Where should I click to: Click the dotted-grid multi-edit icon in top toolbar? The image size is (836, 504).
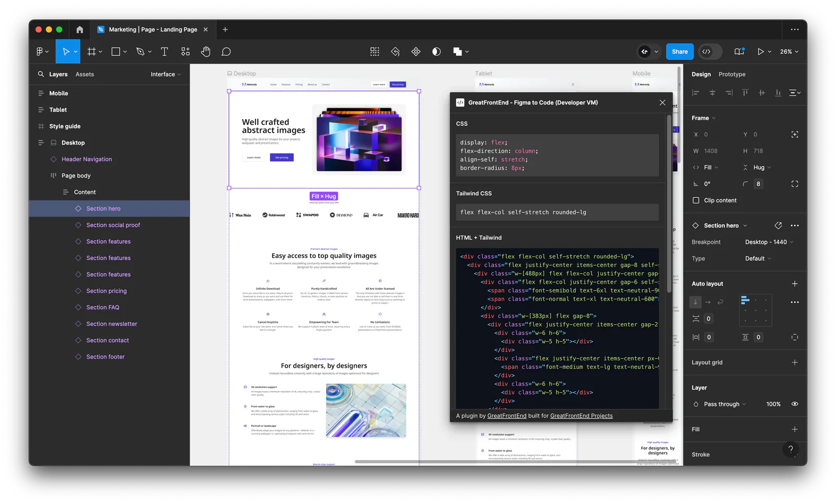[x=375, y=52]
